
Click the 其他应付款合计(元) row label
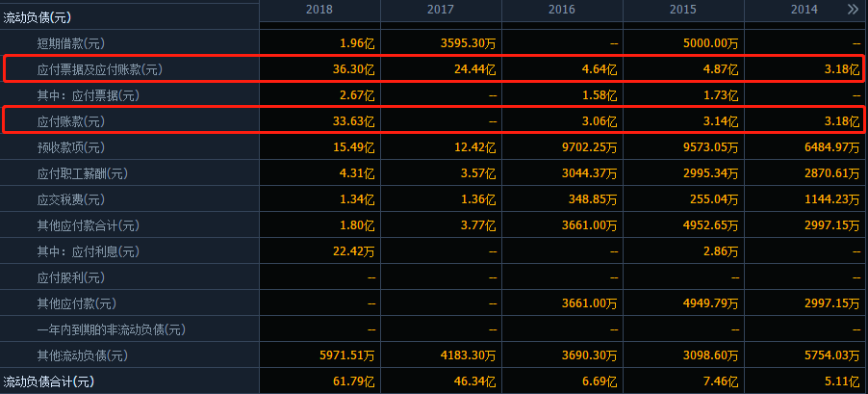(x=88, y=225)
